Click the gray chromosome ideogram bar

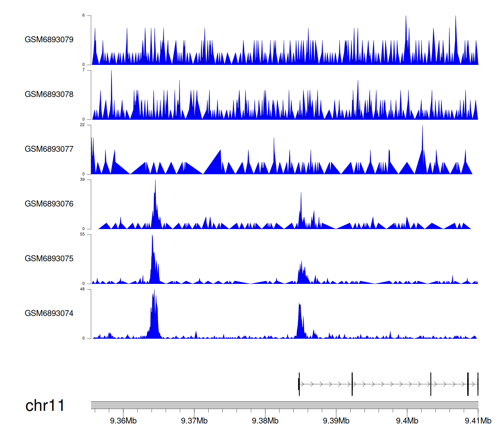(284, 405)
